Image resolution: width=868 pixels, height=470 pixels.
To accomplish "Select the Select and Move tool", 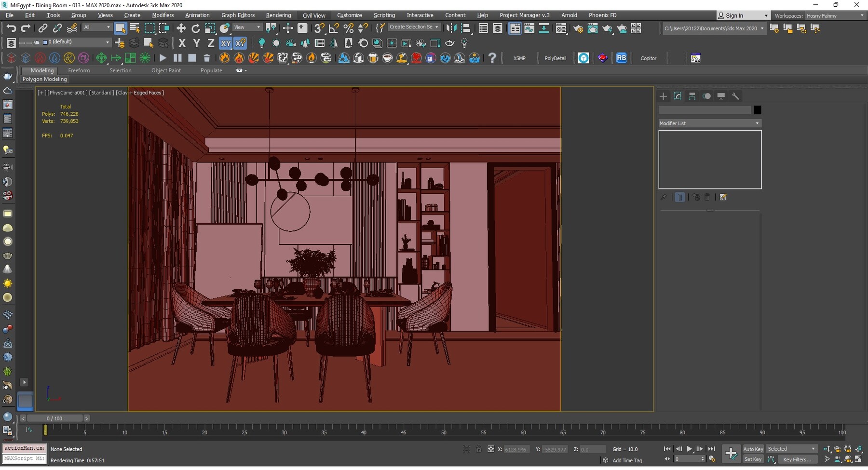I will pyautogui.click(x=181, y=28).
